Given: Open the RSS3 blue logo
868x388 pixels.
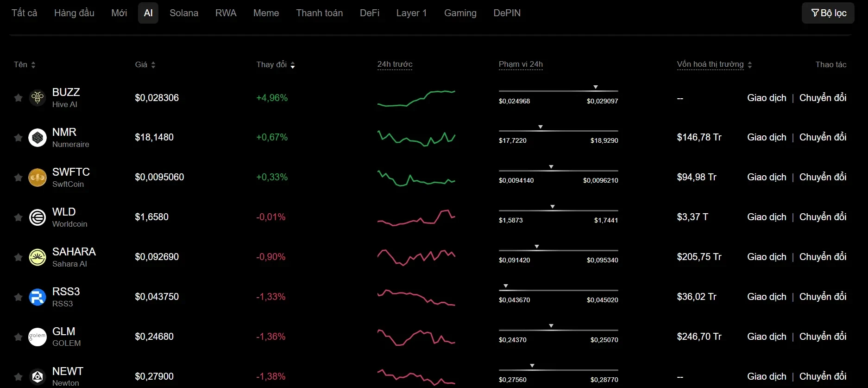Looking at the screenshot, I should pyautogui.click(x=38, y=297).
